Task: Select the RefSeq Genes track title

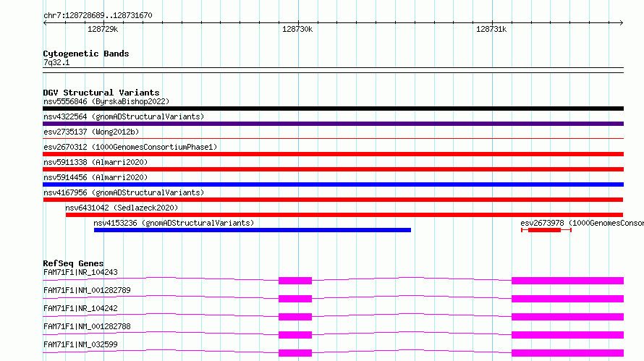Action: pos(73,263)
